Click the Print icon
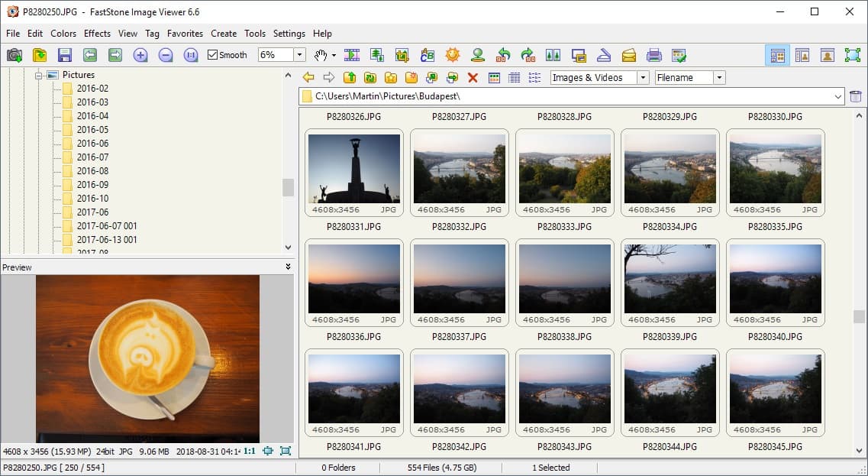 click(654, 55)
